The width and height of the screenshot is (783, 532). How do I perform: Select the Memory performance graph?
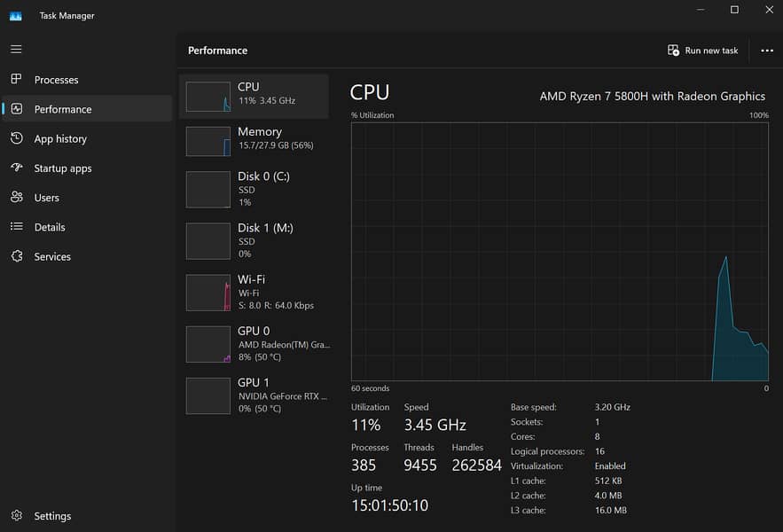click(254, 138)
